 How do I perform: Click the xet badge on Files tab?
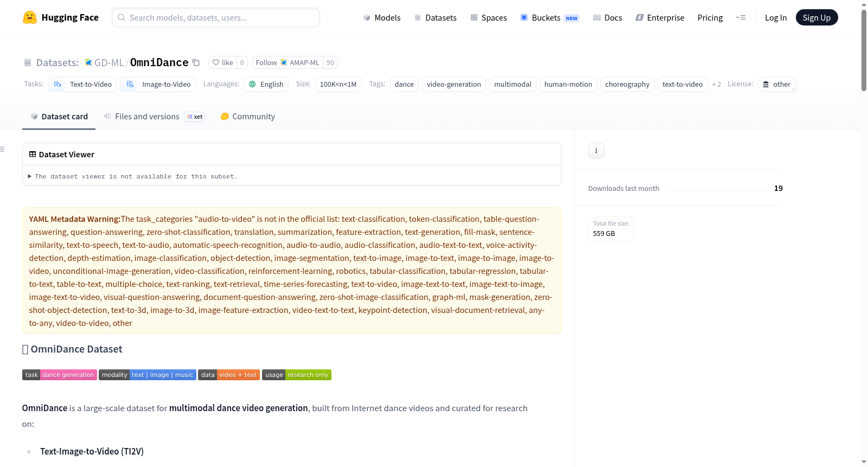click(195, 117)
